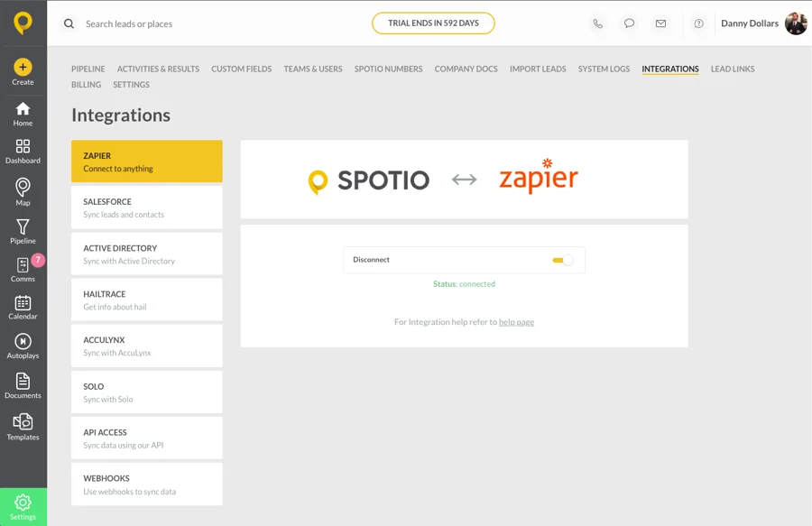812x526 pixels.
Task: Open the ACTIVITIES & RESULTS tab
Action: click(x=158, y=69)
